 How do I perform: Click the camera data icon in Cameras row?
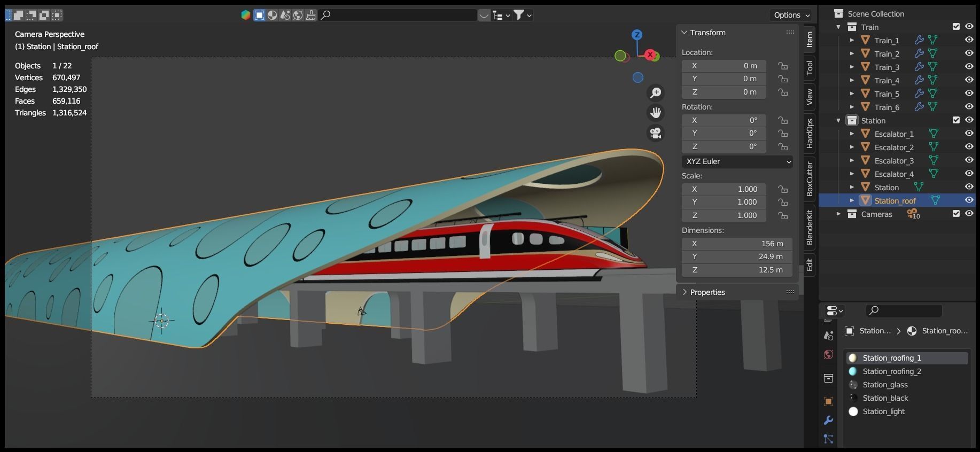tap(913, 214)
